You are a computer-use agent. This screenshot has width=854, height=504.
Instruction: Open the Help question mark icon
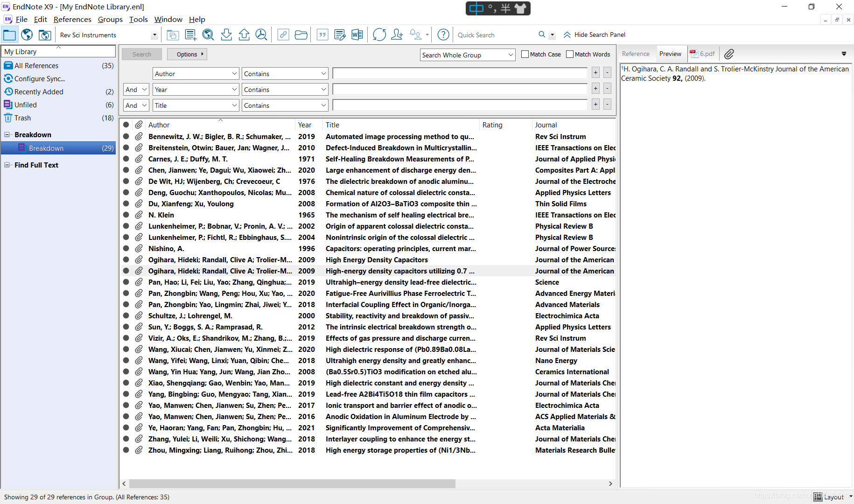[x=443, y=35]
